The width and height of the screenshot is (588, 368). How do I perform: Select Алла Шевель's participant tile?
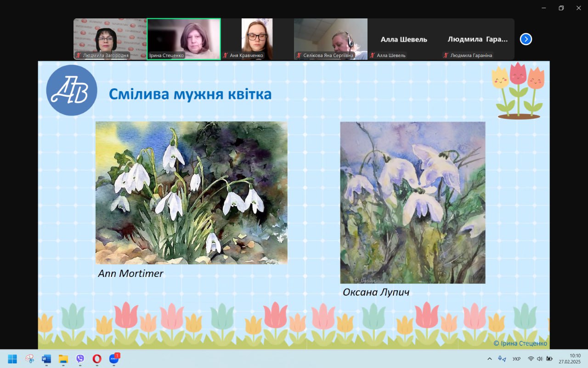coord(404,39)
